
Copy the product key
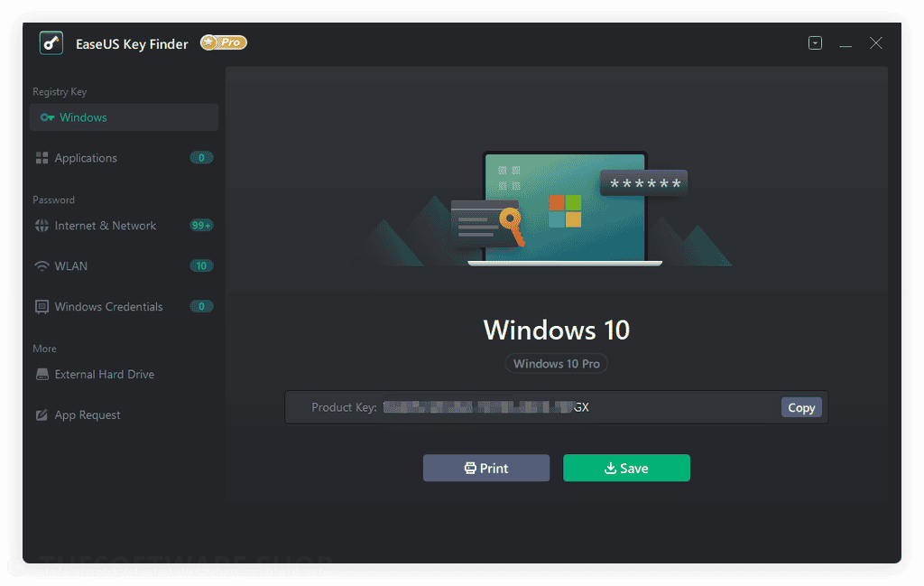tap(801, 407)
